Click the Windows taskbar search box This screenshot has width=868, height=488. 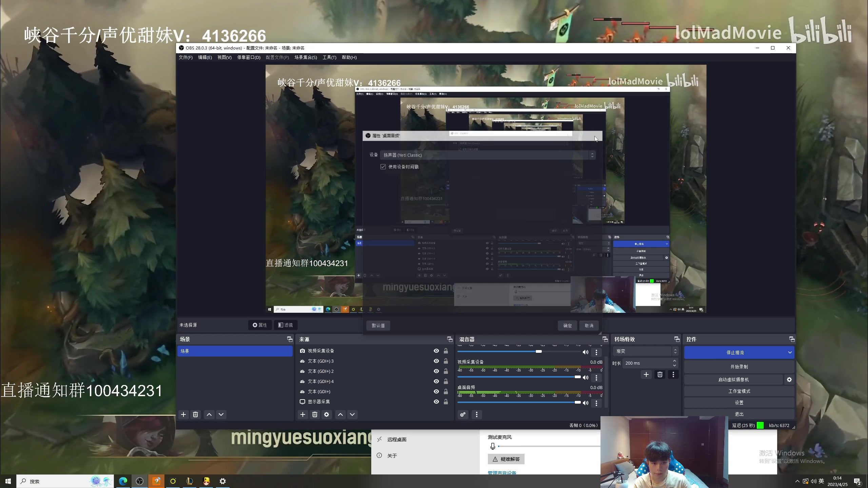(64, 481)
